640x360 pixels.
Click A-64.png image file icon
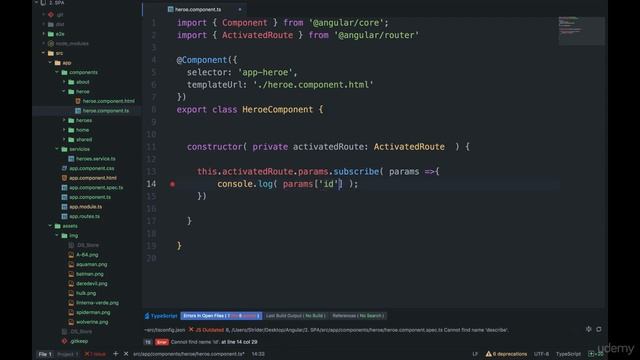(71, 255)
